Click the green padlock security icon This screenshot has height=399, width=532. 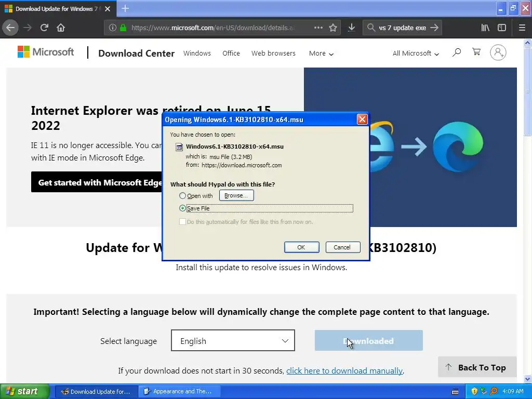click(123, 28)
